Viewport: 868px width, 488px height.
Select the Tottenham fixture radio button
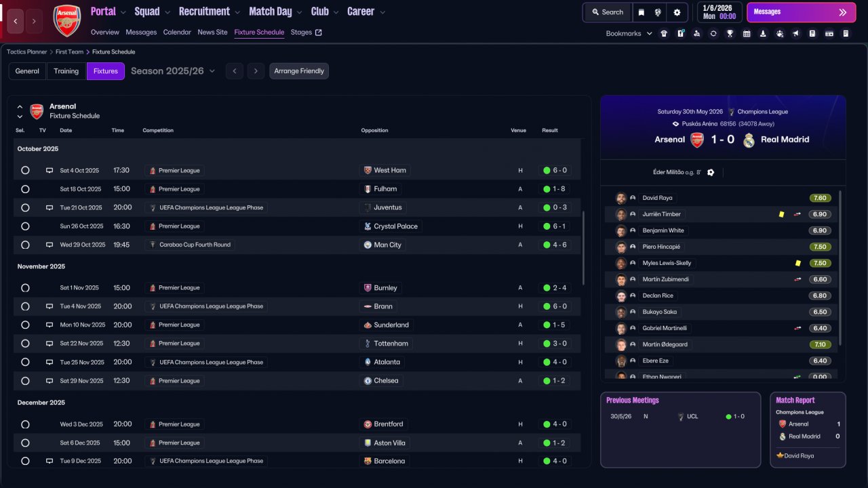[x=25, y=344]
